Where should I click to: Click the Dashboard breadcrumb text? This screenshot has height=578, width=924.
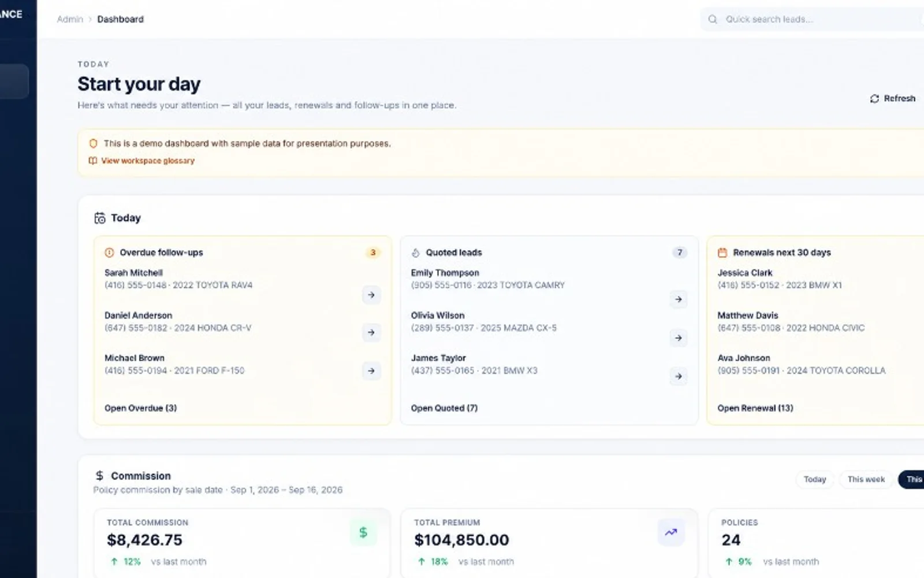(x=120, y=19)
